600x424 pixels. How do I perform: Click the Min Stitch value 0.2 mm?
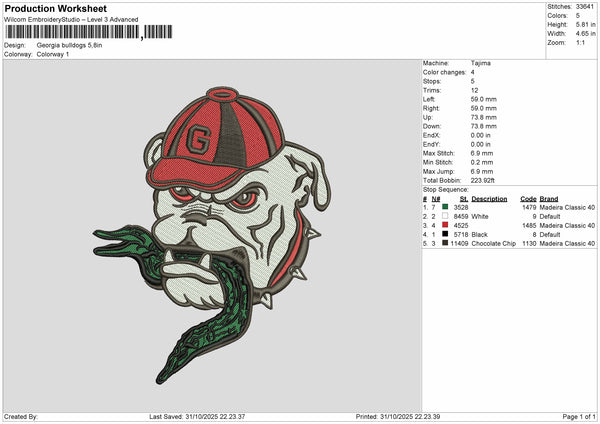pos(482,162)
